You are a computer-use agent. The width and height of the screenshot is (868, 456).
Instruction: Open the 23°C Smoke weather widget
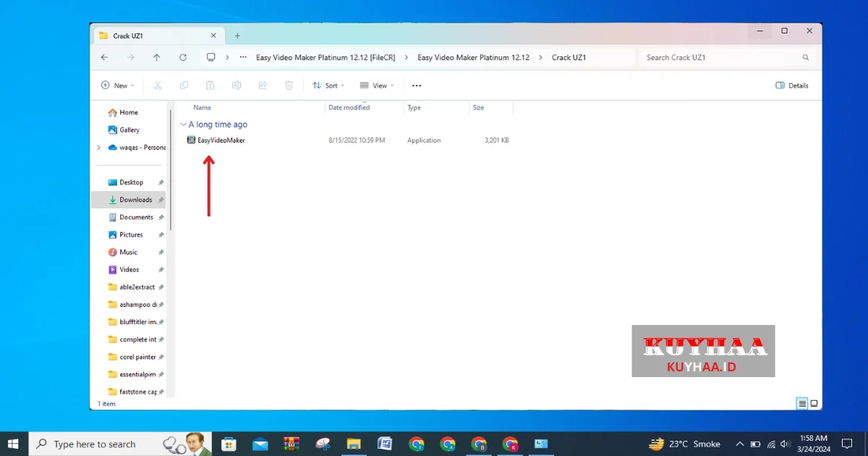coord(684,444)
